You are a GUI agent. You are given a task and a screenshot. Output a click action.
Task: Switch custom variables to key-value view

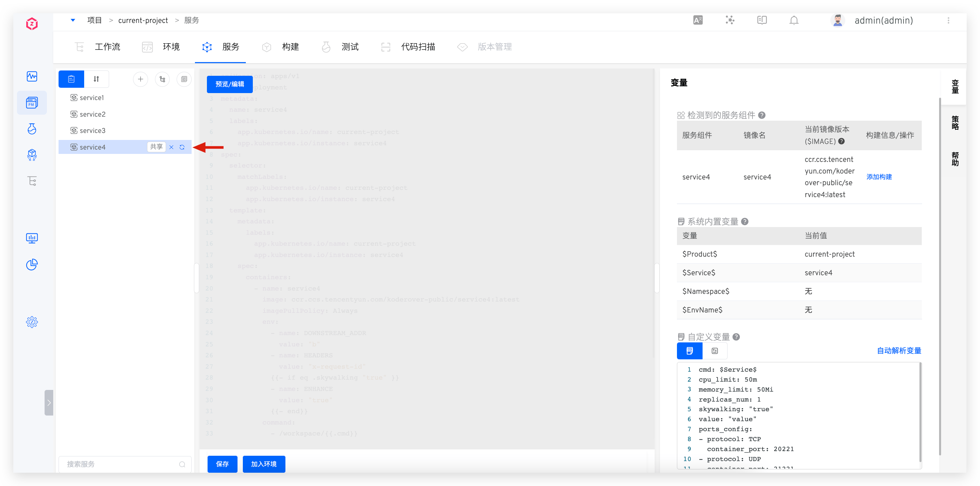[x=715, y=351]
